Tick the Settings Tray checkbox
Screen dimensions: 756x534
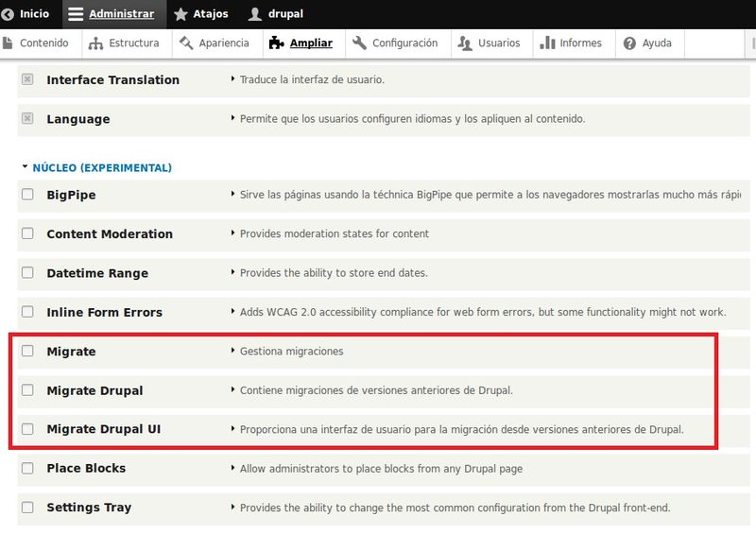coord(27,507)
